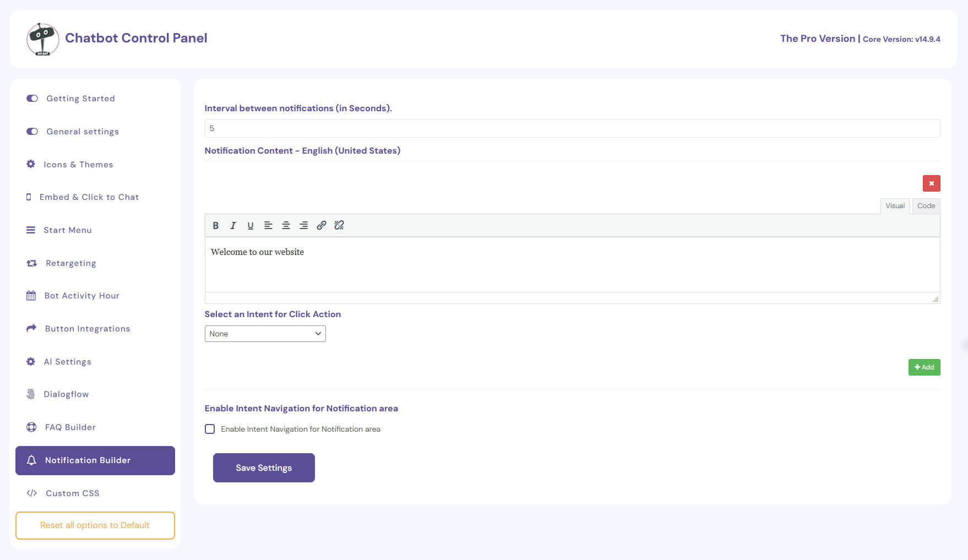Switch to the Code editor tab

coord(926,206)
